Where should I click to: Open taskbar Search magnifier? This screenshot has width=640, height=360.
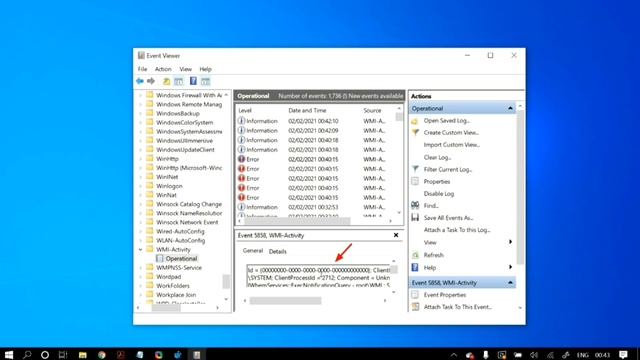[27, 354]
